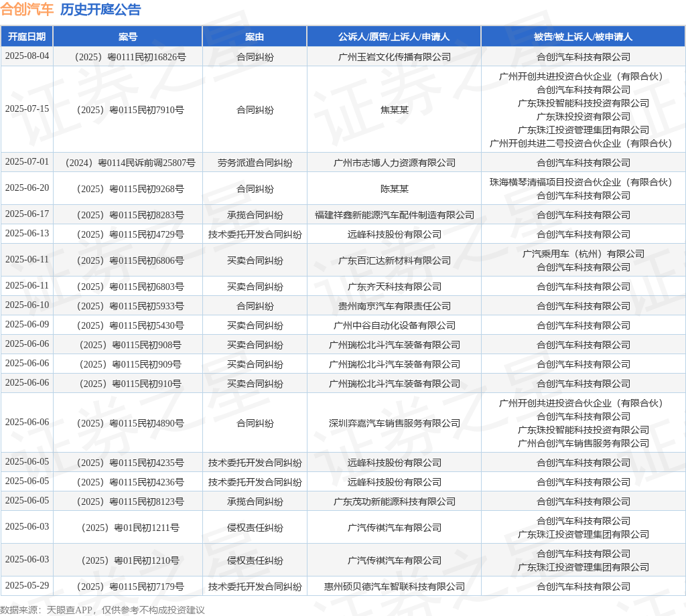Select defendant 广汽乘用车（杭州）有限公司

[x=584, y=254]
